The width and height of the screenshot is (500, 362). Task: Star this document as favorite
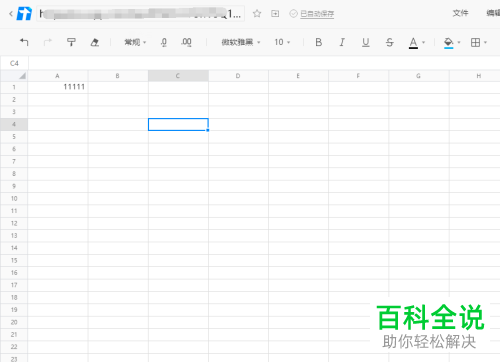pyautogui.click(x=257, y=14)
